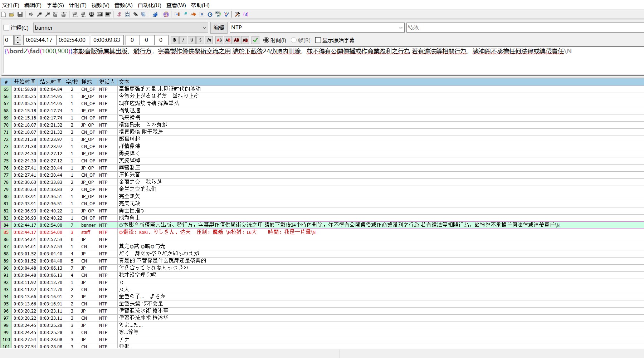Apply underline formatting

click(192, 40)
